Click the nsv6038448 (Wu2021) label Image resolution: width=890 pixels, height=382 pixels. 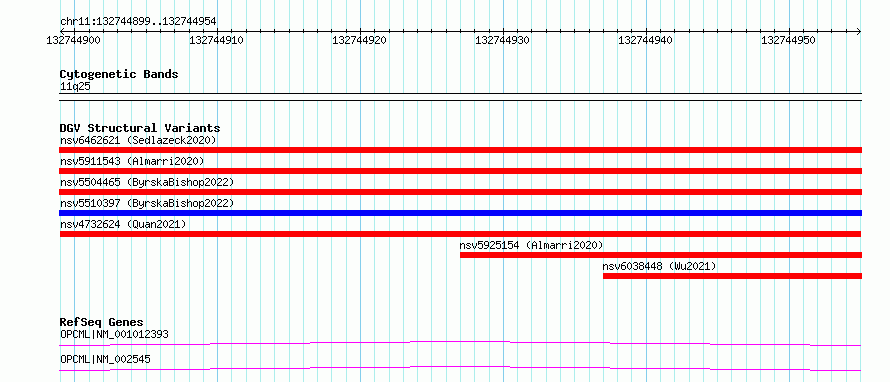(x=660, y=266)
